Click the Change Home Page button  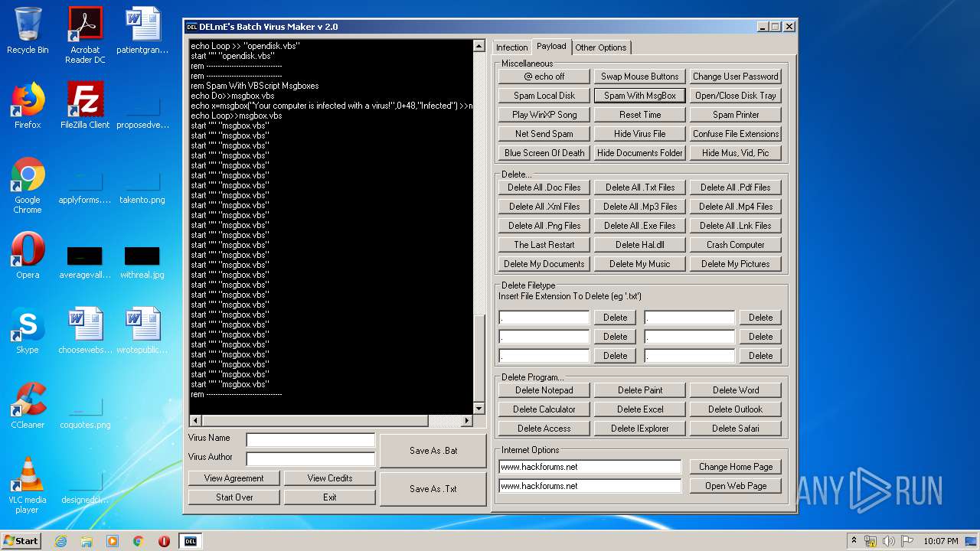pyautogui.click(x=735, y=467)
